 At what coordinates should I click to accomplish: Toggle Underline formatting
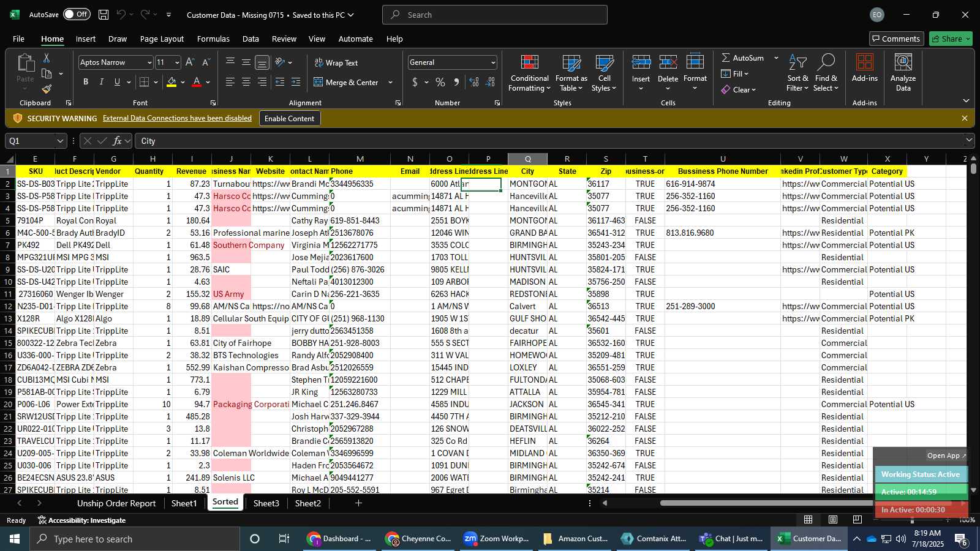(x=117, y=82)
